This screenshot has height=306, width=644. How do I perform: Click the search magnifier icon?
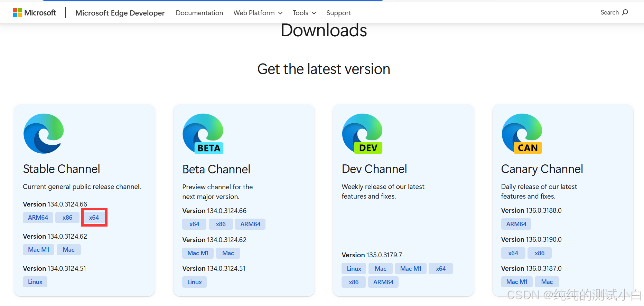625,12
